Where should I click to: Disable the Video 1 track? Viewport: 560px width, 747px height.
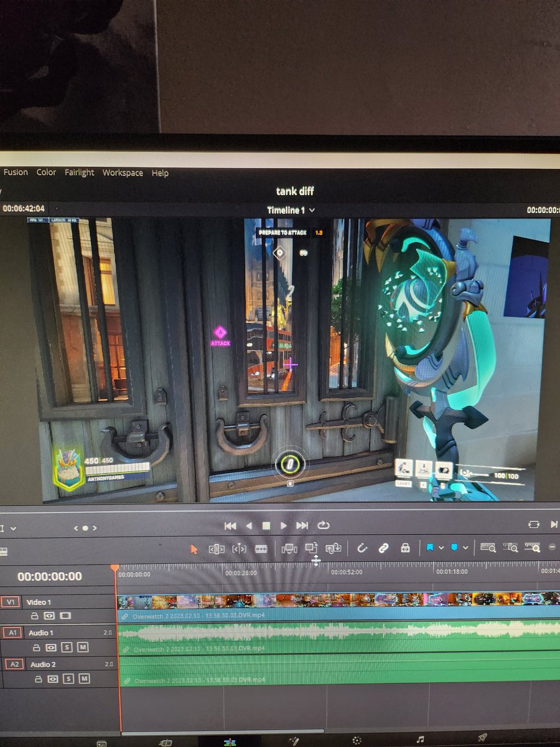tap(65, 616)
